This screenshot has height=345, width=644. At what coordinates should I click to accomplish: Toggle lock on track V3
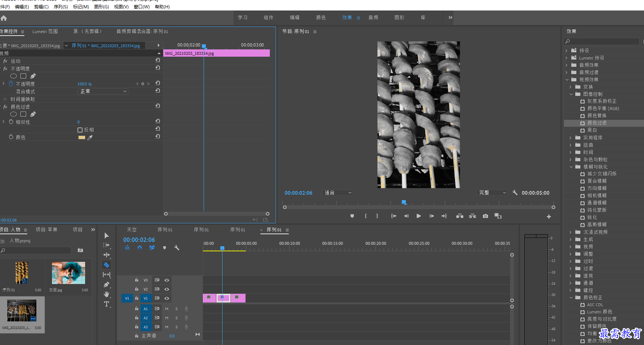[x=137, y=280]
